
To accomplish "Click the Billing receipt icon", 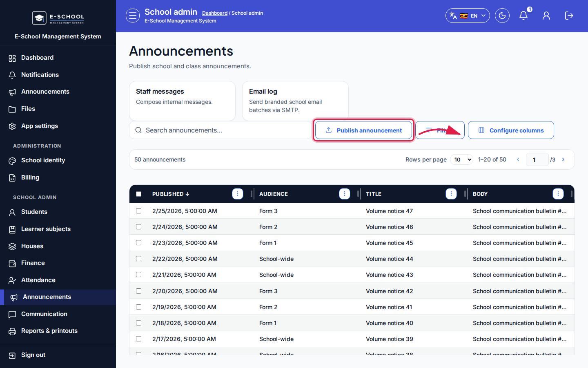I will (x=12, y=178).
